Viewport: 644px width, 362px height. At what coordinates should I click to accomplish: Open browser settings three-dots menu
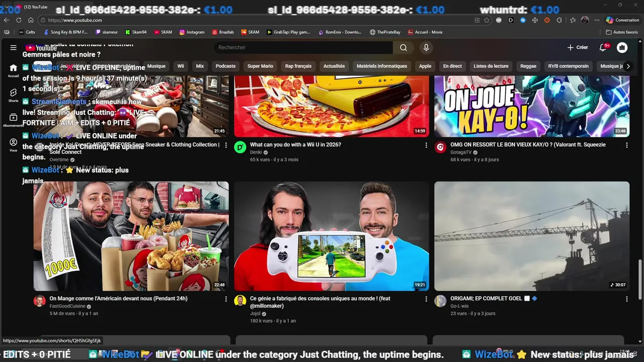pos(597,20)
